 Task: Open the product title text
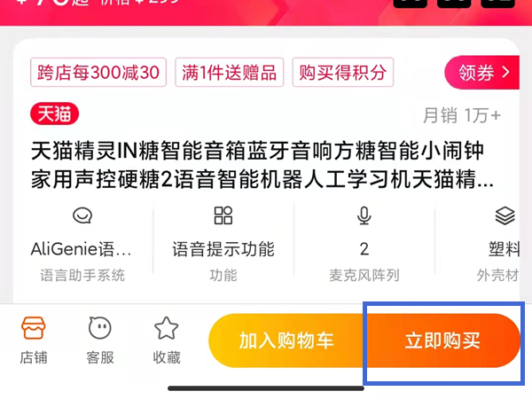tap(262, 165)
